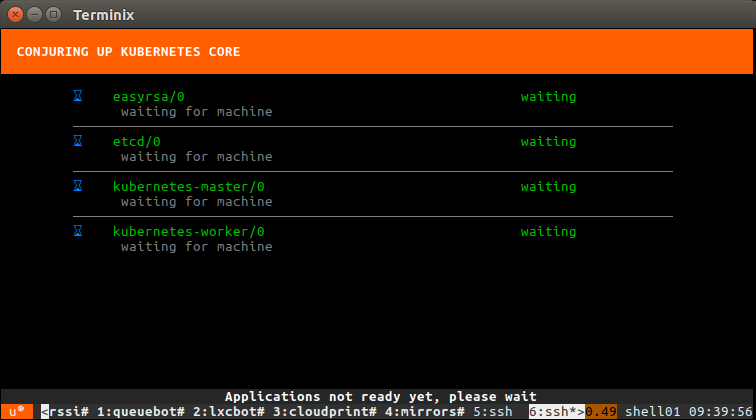Click the hourglass icon beside kubernetes-worker/0

[x=78, y=231]
